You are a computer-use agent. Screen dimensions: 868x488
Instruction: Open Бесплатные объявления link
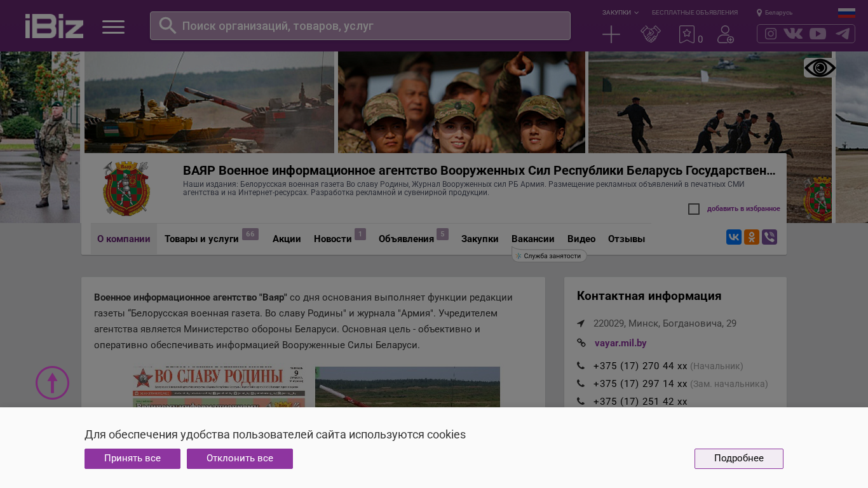pyautogui.click(x=695, y=13)
